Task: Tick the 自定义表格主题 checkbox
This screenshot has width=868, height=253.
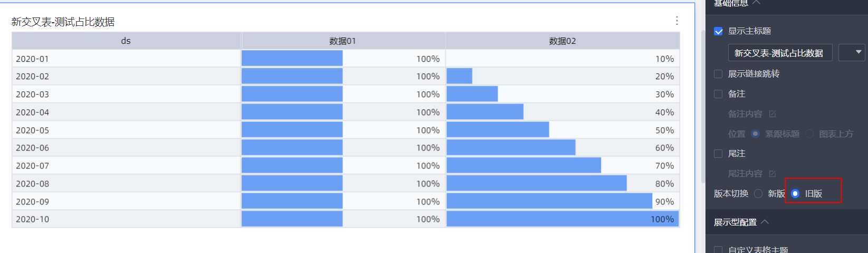Action: click(718, 250)
